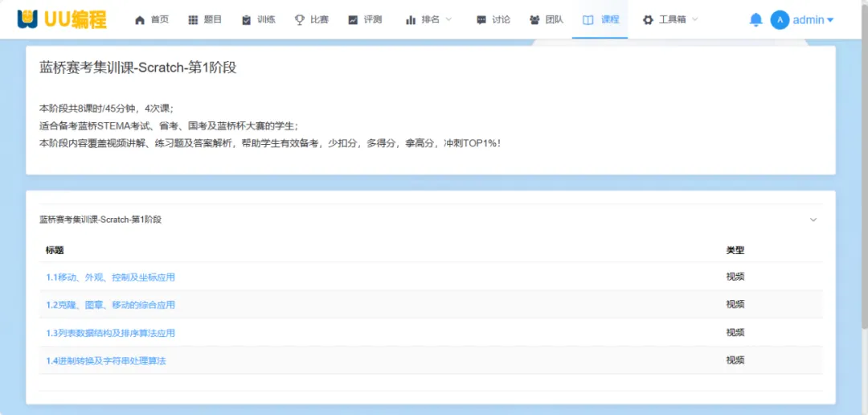Click 视频 in the 1.4 row
This screenshot has height=415, width=868.
[x=735, y=360]
